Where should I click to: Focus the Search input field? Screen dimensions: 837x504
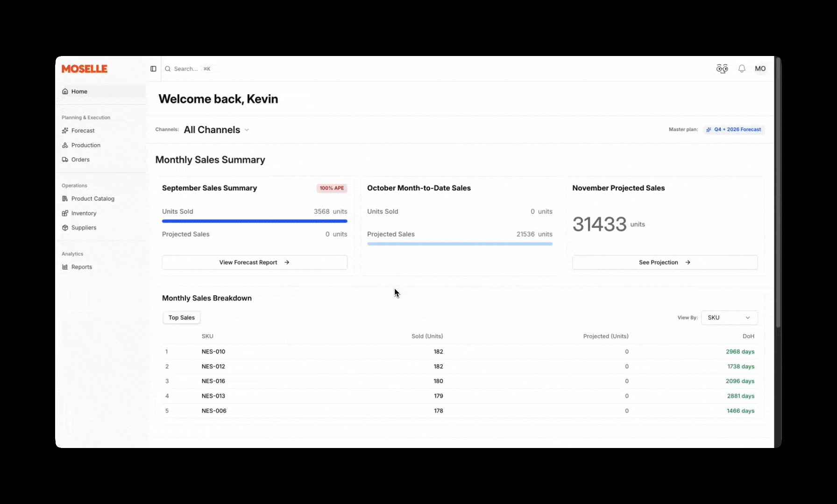(x=186, y=69)
